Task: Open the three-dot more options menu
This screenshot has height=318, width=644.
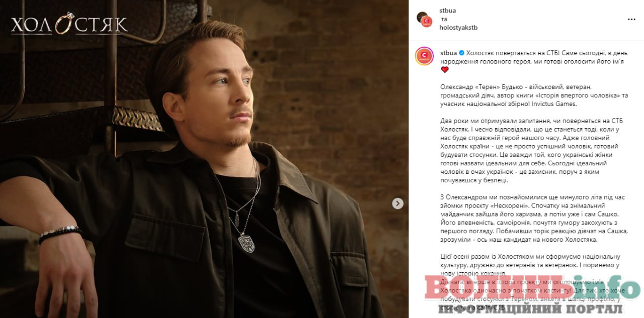Action: (631, 19)
